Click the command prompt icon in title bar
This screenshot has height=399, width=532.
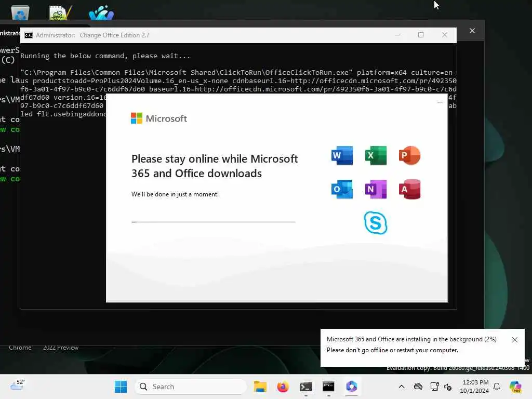(x=29, y=35)
